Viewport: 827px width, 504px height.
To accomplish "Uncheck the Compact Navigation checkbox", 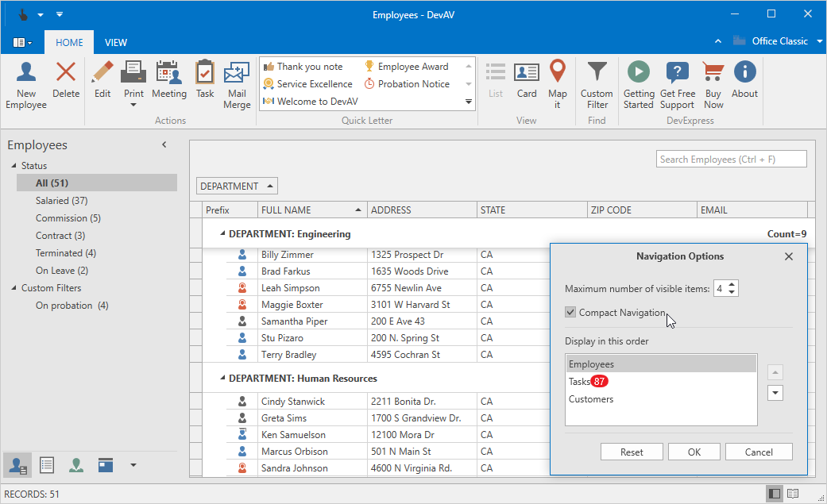I will (x=570, y=313).
